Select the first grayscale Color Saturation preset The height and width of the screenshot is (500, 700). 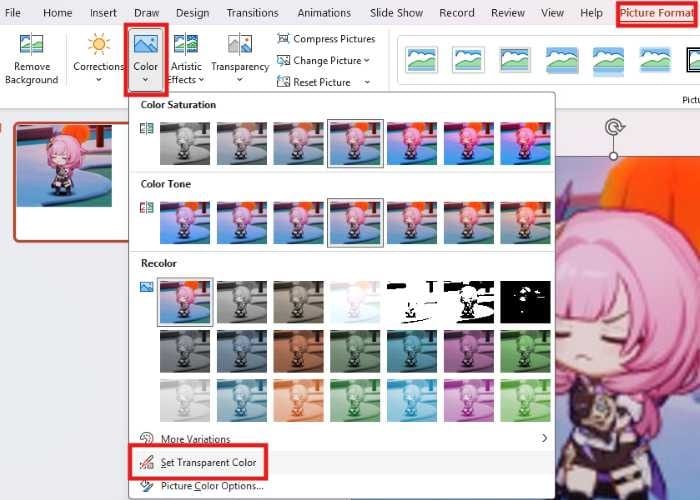coord(185,143)
